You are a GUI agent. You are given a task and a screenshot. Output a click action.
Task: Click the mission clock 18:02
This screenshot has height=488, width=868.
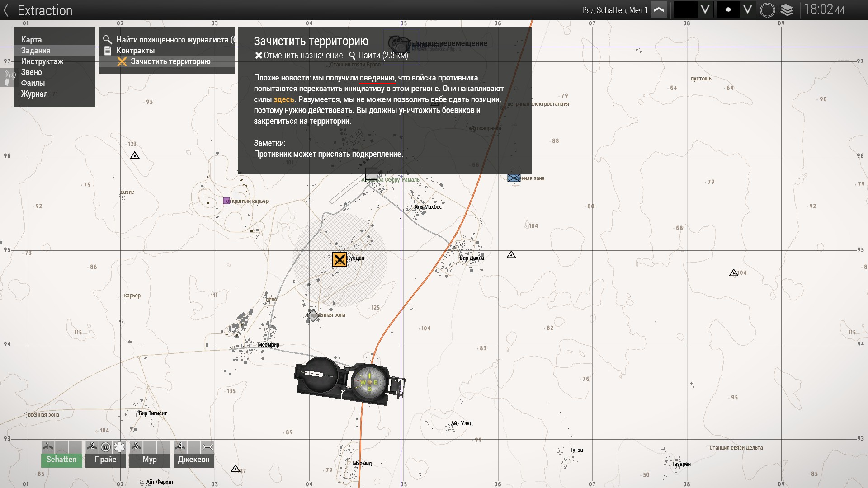click(824, 9)
